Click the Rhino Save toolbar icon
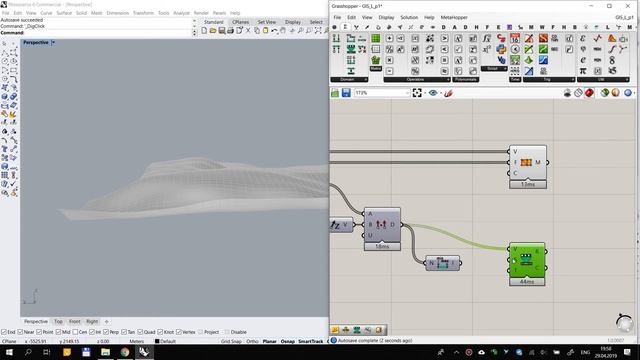The height and width of the screenshot is (360, 640). click(222, 31)
